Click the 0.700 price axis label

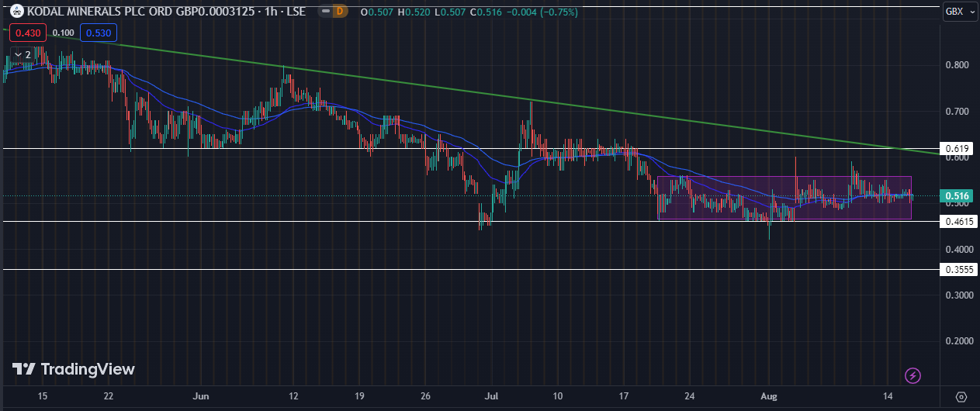(957, 112)
